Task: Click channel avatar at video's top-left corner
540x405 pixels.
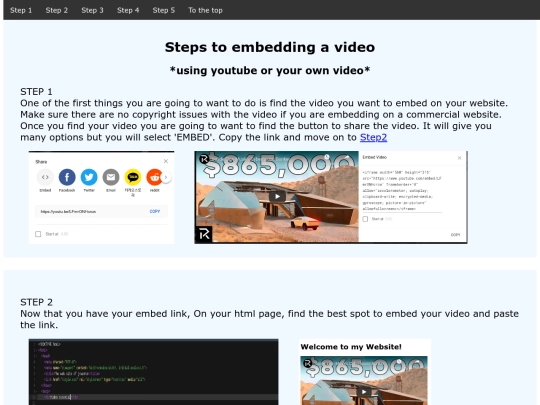Action: [204, 159]
